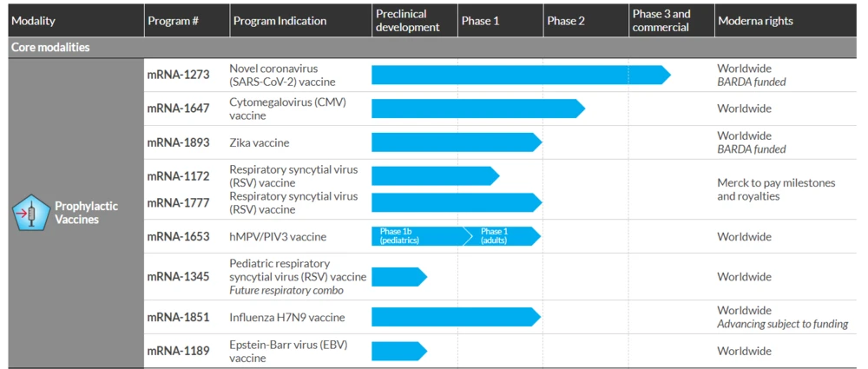Click the Cytomegalovirus vaccine progress bar
Image resolution: width=868 pixels, height=369 pixels.
477,109
